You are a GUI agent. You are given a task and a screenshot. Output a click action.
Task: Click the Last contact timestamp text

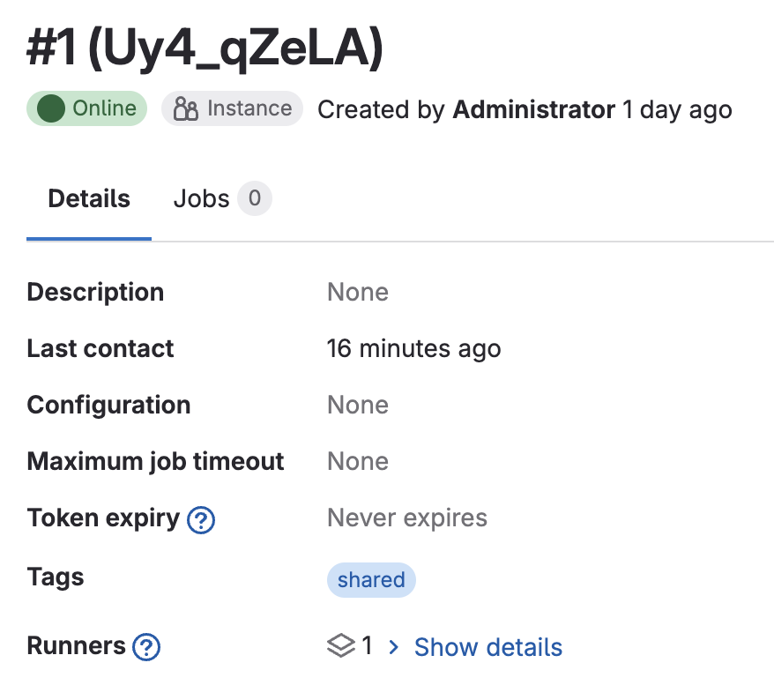tap(413, 348)
